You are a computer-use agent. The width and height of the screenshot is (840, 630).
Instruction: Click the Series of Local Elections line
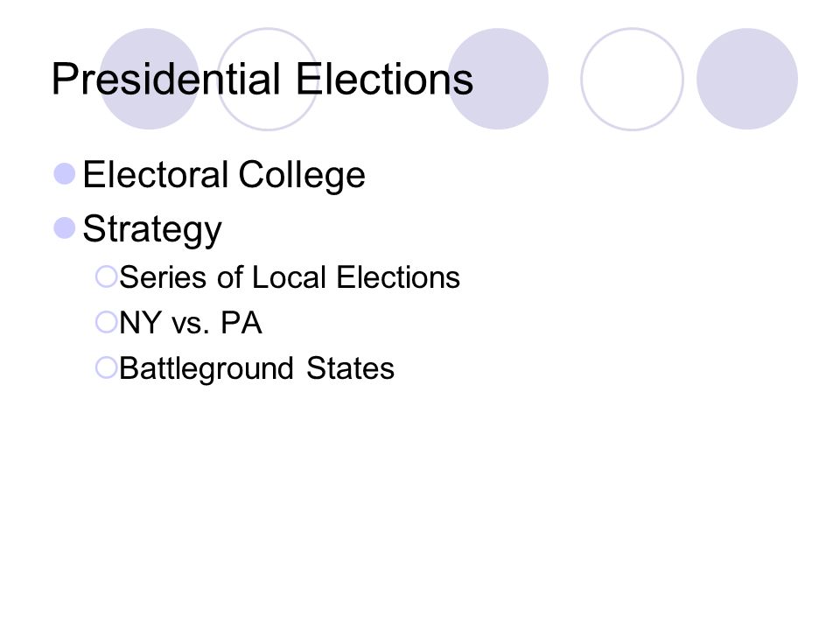click(x=290, y=277)
